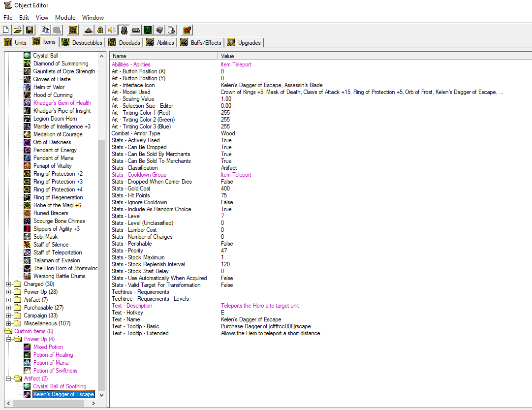
Task: Select the Stats - Cooldown Group row
Action: [320, 175]
